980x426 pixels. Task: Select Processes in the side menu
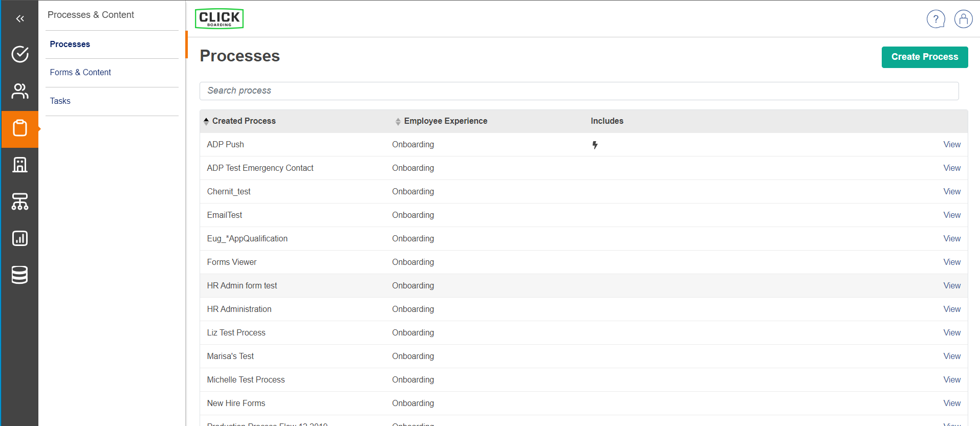[x=70, y=44]
